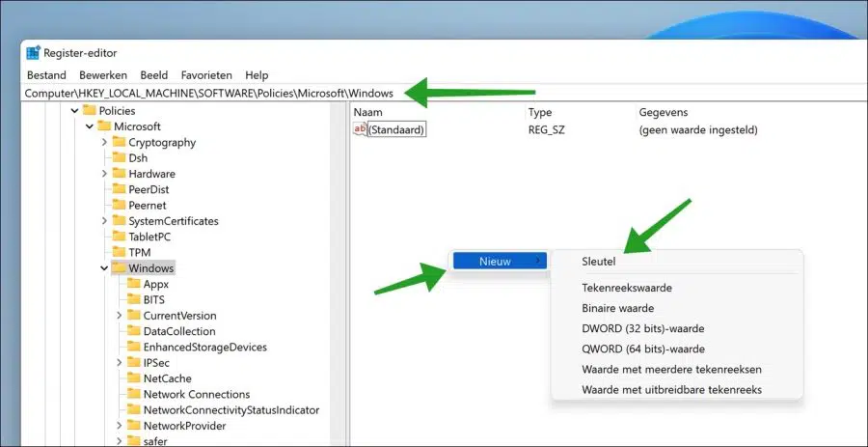This screenshot has width=868, height=447.
Task: Open the Nieuw context menu item
Action: (x=500, y=261)
